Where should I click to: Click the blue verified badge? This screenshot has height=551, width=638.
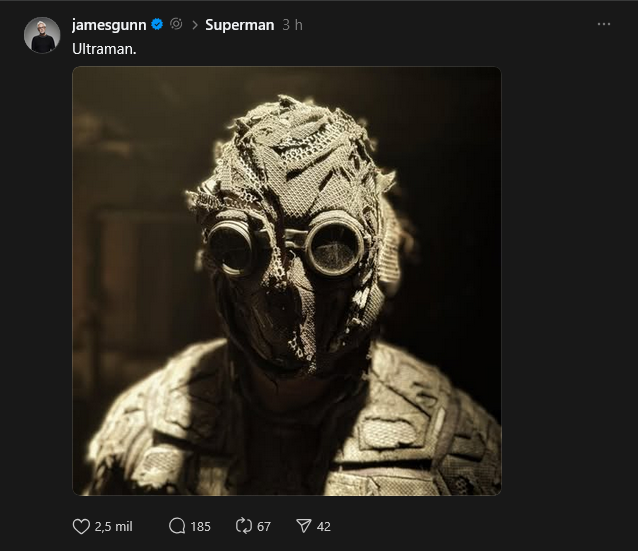[x=157, y=24]
